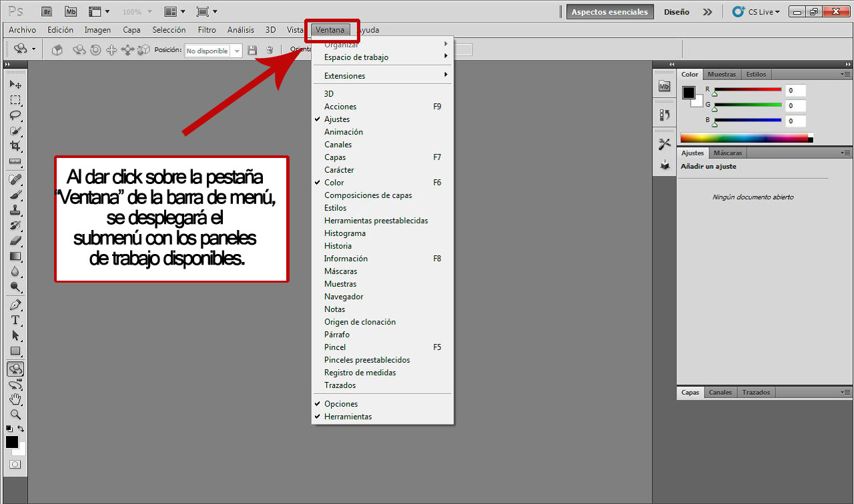Choose the Clone Stamp tool
854x504 pixels.
tap(15, 209)
